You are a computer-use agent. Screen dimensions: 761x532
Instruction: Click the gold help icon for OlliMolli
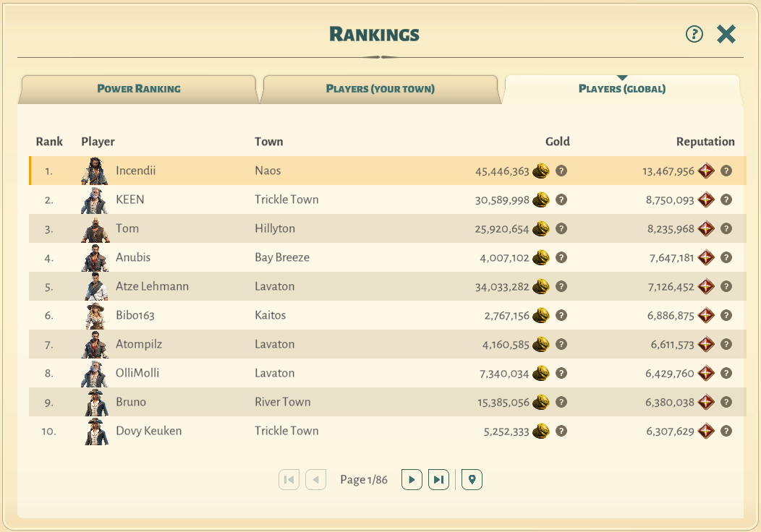[561, 374]
